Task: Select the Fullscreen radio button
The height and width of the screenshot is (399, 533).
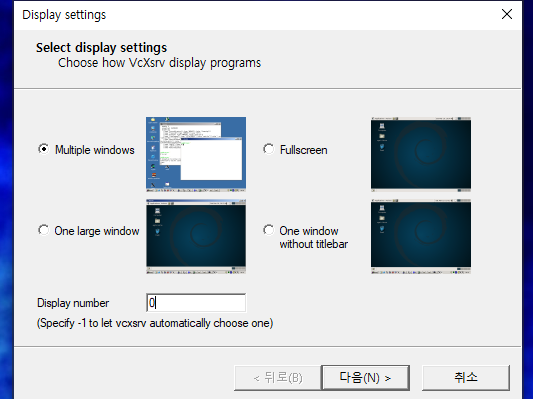Action: pos(269,150)
